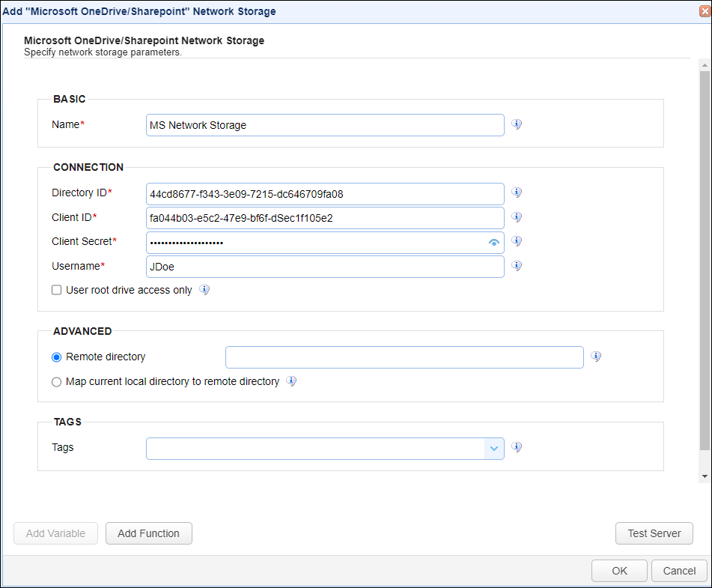Click info icon beside Remote directory field

point(596,357)
